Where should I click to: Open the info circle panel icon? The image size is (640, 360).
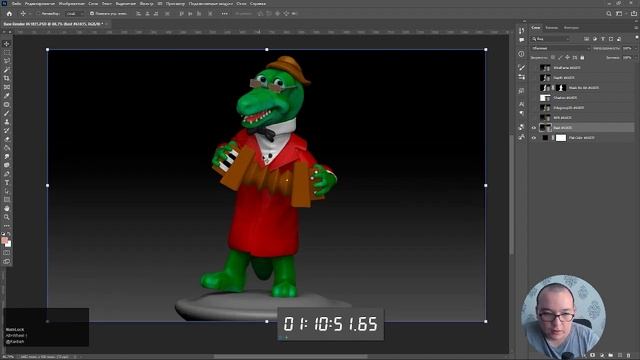click(521, 54)
